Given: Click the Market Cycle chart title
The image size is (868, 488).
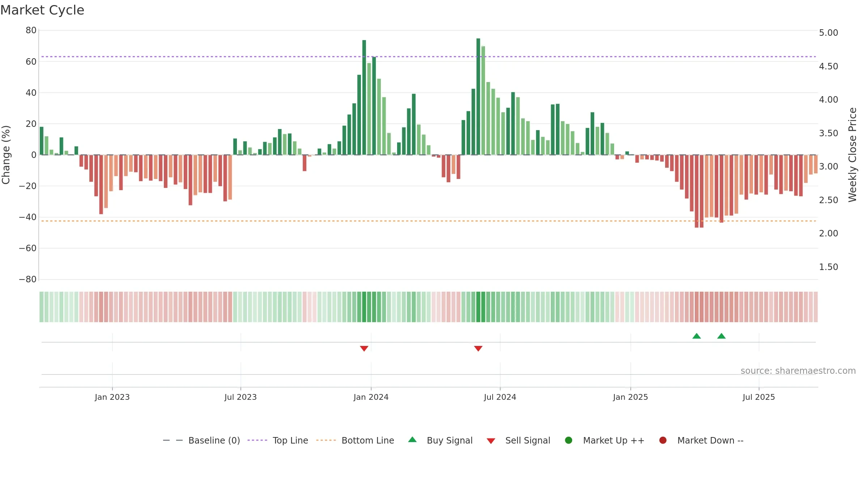Looking at the screenshot, I should (x=42, y=10).
